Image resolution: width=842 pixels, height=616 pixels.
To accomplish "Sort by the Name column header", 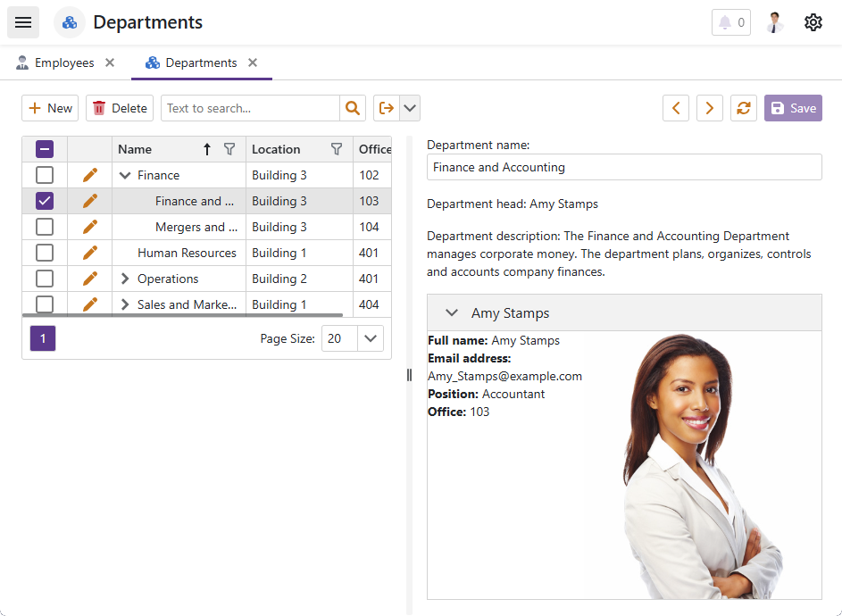I will tap(135, 149).
